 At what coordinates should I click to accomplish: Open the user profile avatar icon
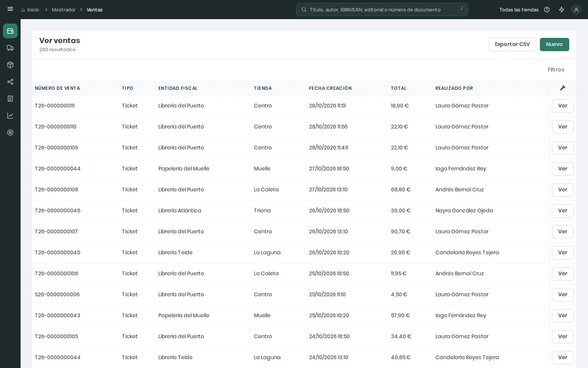(x=576, y=10)
